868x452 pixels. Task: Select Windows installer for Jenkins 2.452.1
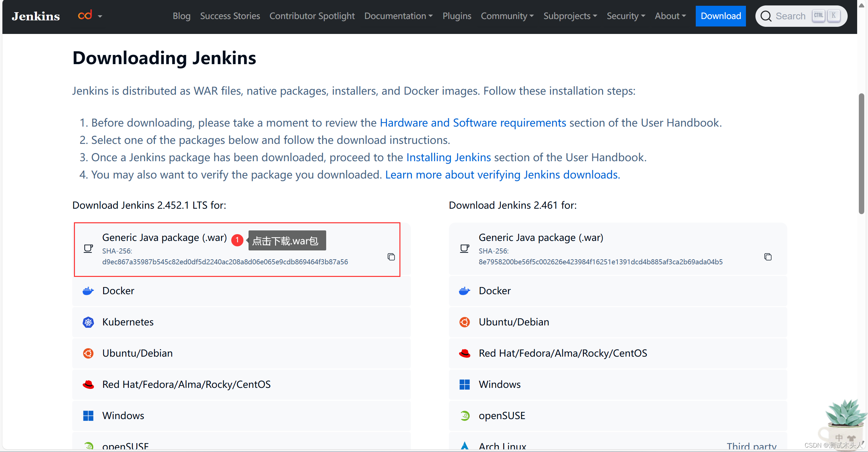[123, 416]
